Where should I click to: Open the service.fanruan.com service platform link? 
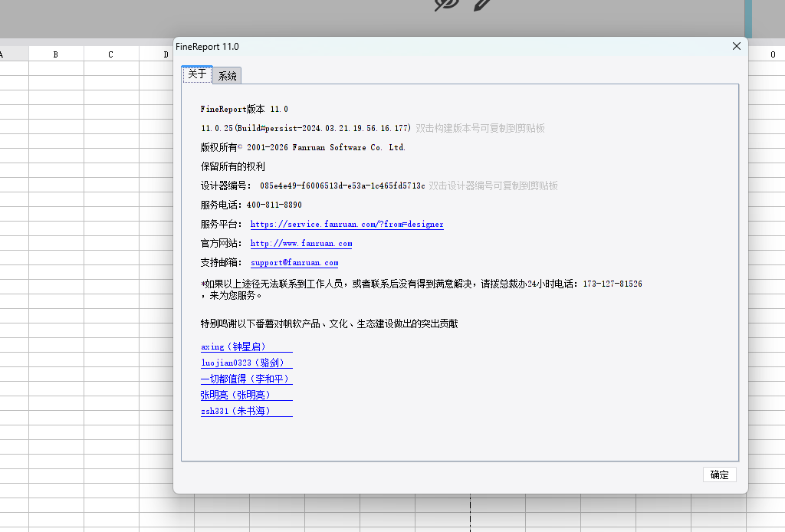347,224
